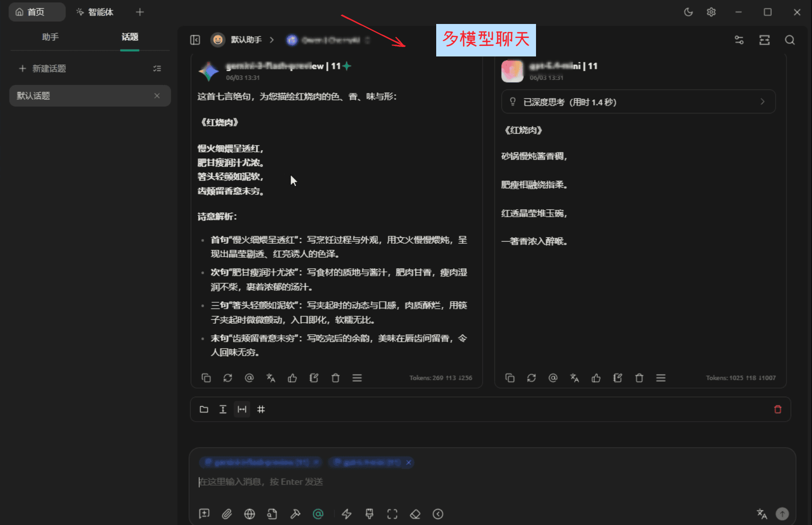Copy the reply with Tokens: 1025
812x525 pixels.
point(510,378)
